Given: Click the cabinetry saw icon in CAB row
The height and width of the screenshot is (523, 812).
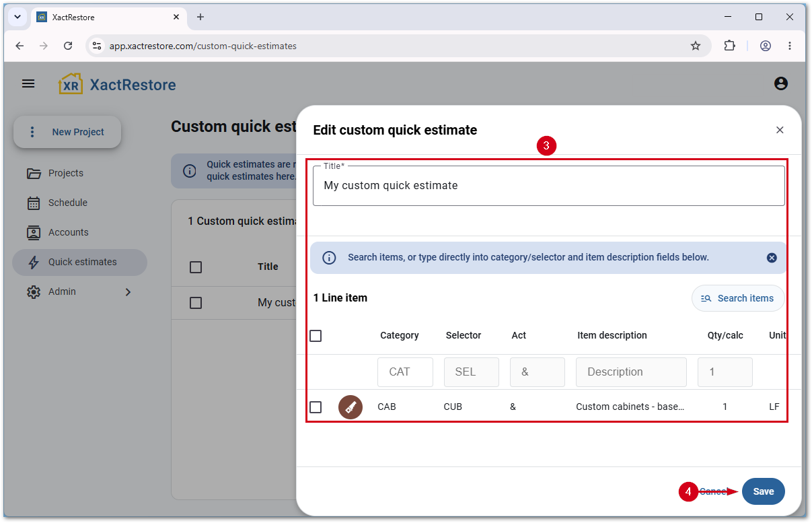Looking at the screenshot, I should point(350,407).
